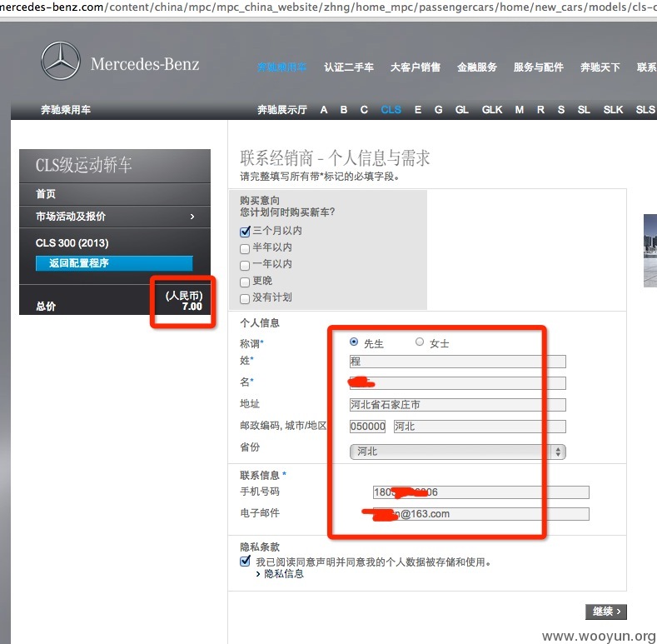This screenshot has height=644, width=657.
Task: Click the 奔驰乘用车 label in dark bar
Action: [x=65, y=110]
